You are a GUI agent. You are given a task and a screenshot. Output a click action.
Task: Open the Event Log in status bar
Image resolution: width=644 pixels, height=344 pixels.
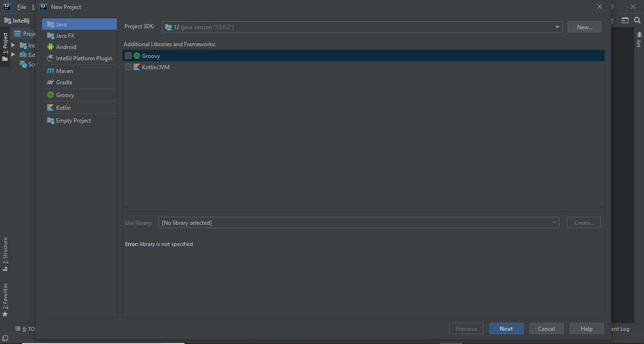(620, 329)
